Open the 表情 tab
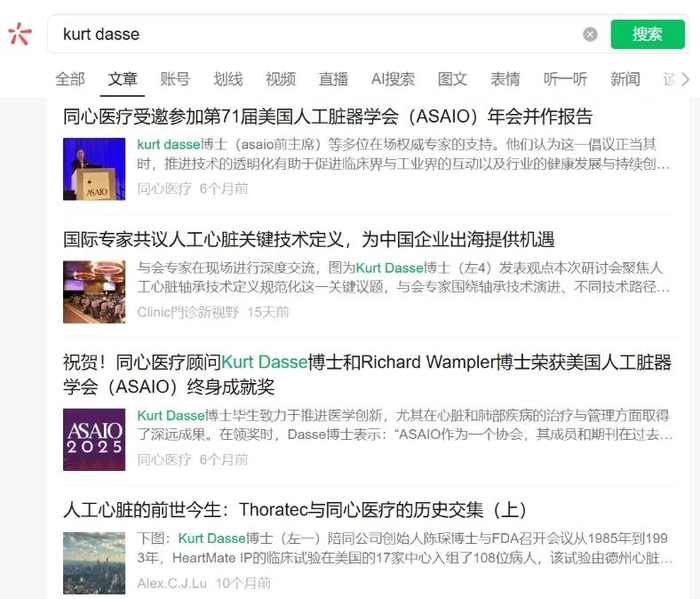Screen dimensions: 700x599 pos(505,79)
